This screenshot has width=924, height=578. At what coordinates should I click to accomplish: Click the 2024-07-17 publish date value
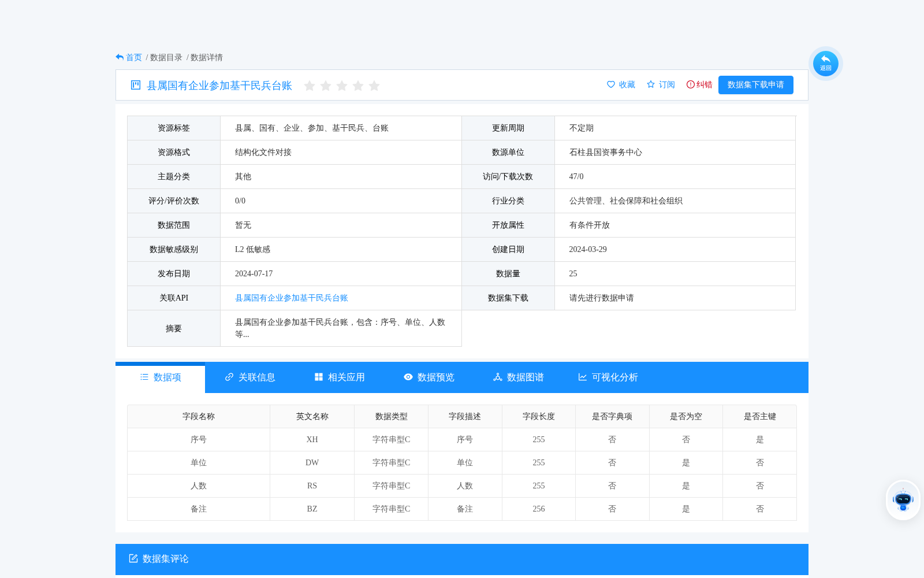pos(254,273)
